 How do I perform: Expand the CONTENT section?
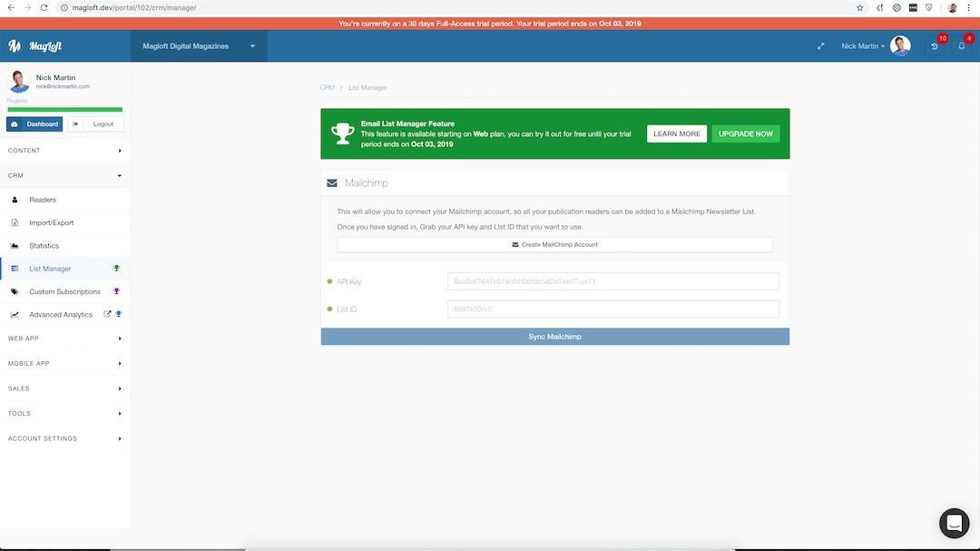(65, 151)
